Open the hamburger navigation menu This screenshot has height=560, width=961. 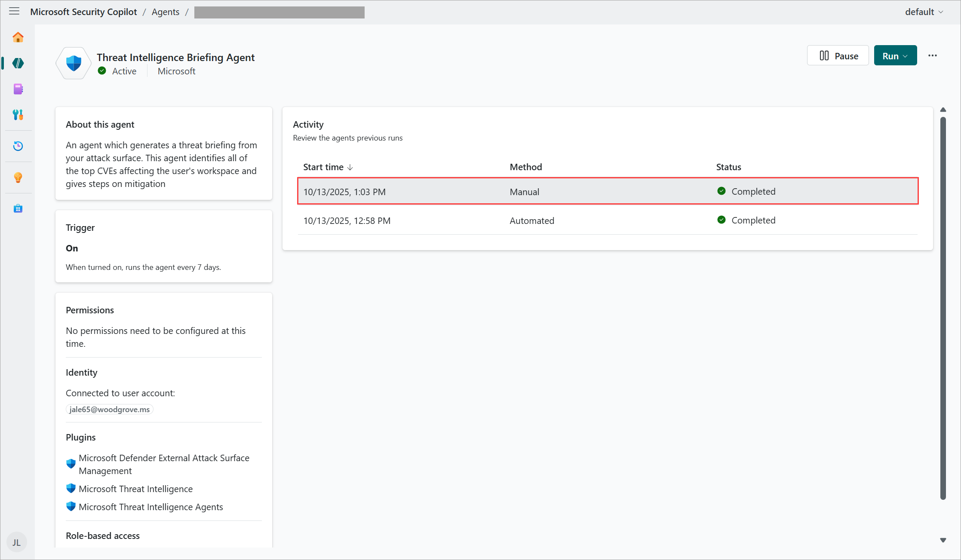click(x=14, y=12)
